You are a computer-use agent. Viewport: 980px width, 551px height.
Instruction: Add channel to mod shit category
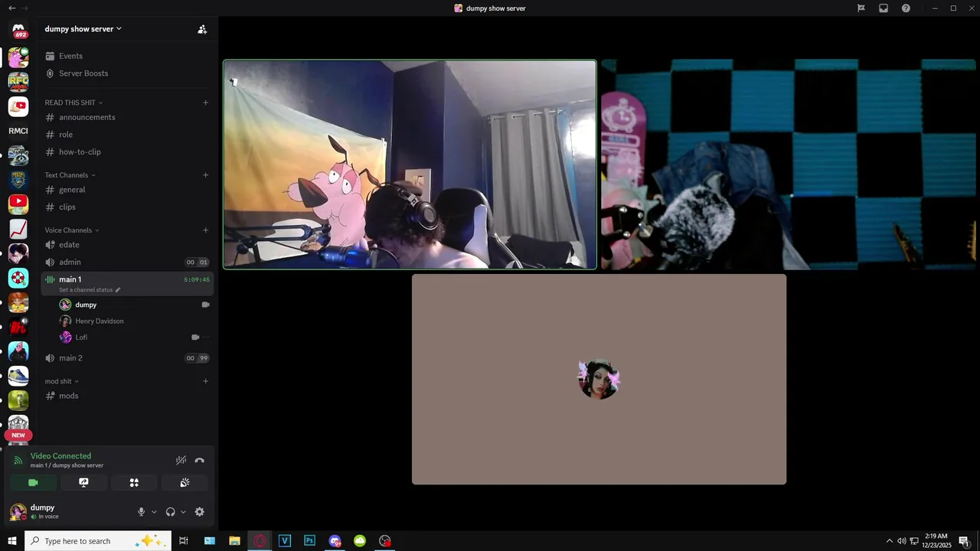(x=205, y=381)
